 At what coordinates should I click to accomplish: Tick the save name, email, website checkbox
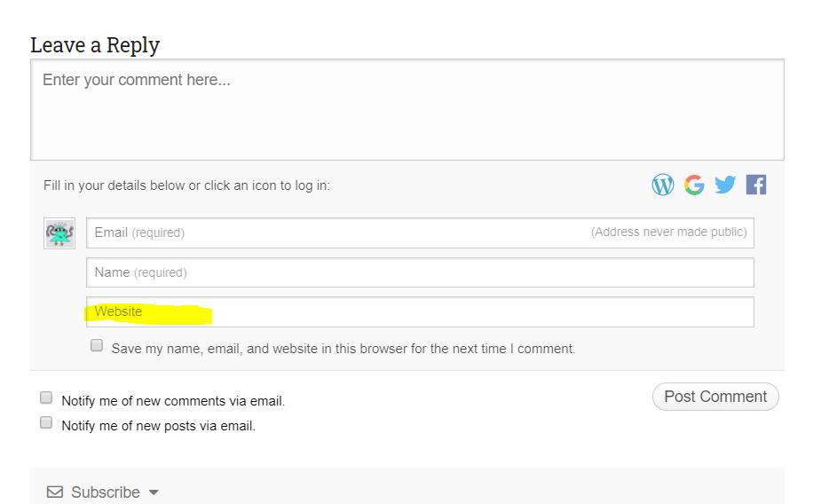click(97, 345)
